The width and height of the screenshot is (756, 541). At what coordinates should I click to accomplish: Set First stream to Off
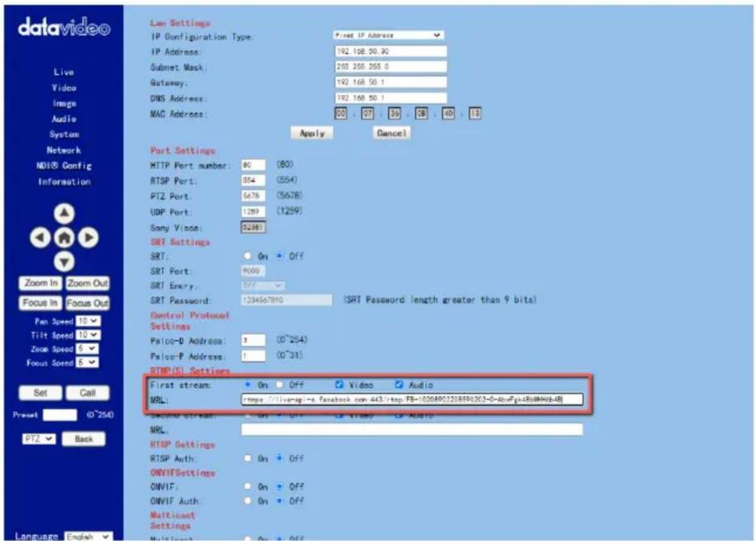pyautogui.click(x=279, y=385)
